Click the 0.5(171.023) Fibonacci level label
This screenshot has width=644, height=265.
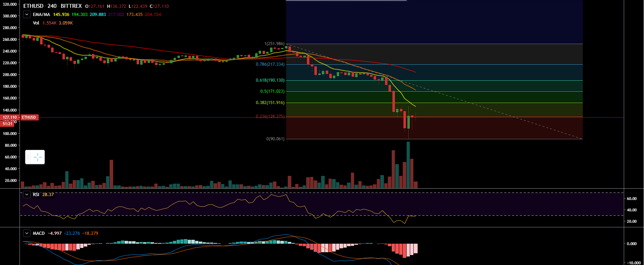272,91
